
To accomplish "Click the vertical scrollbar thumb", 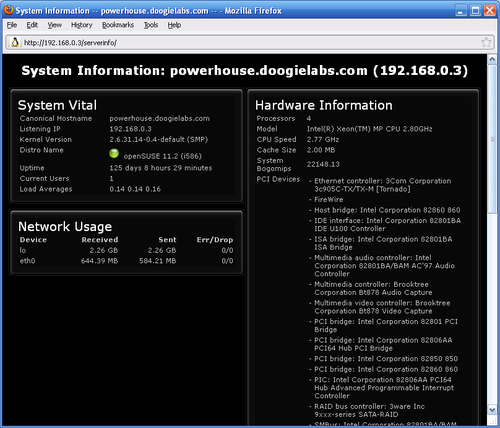I will click(492, 139).
